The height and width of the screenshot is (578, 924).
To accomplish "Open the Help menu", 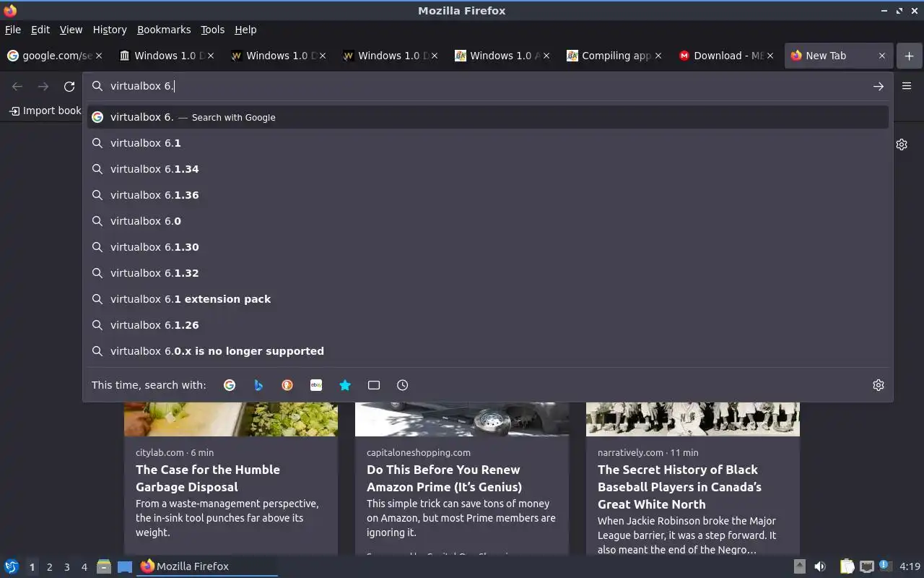I will (x=245, y=30).
